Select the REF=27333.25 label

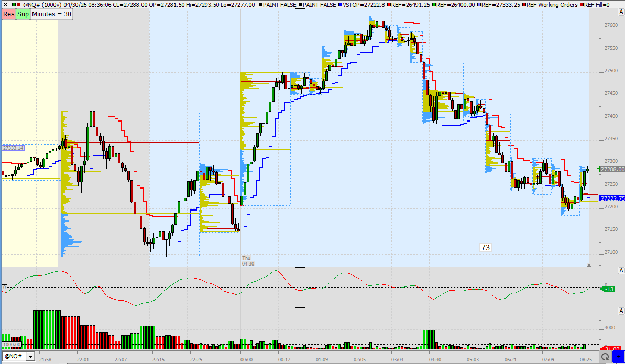click(501, 5)
